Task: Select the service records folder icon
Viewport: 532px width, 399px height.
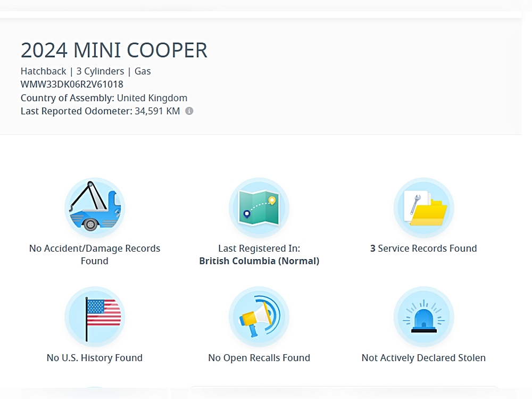Action: click(423, 208)
